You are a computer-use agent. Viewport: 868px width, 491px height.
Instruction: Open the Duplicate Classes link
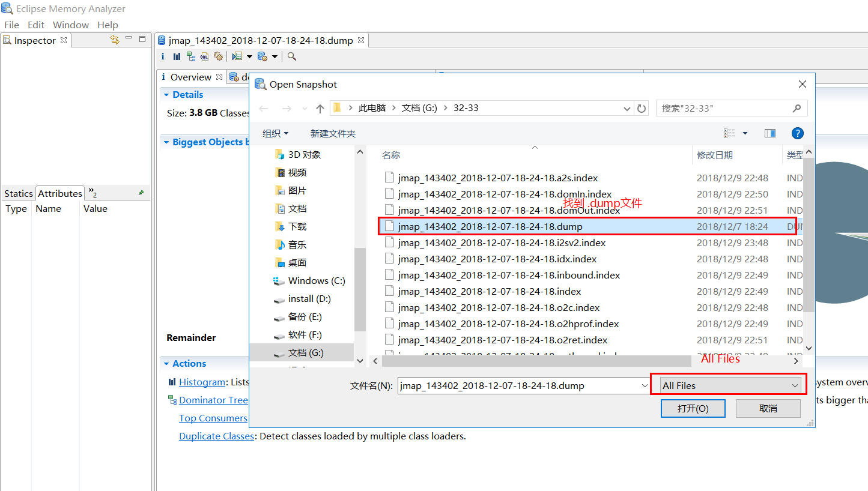216,436
